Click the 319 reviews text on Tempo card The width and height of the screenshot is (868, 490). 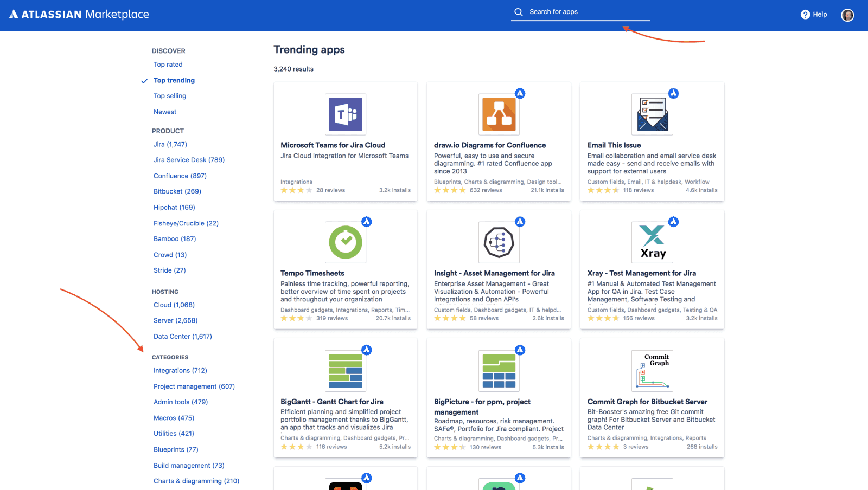(x=332, y=318)
